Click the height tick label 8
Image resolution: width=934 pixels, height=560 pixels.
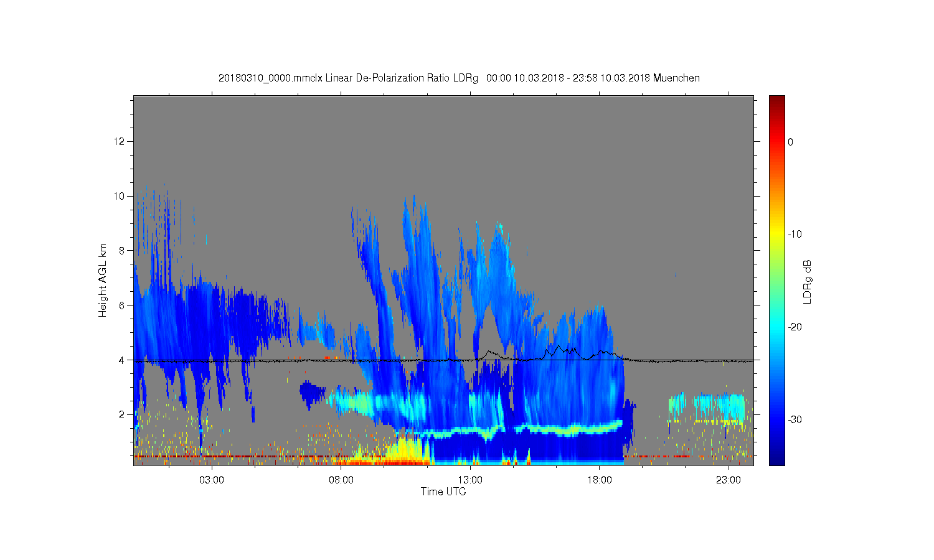(x=123, y=250)
